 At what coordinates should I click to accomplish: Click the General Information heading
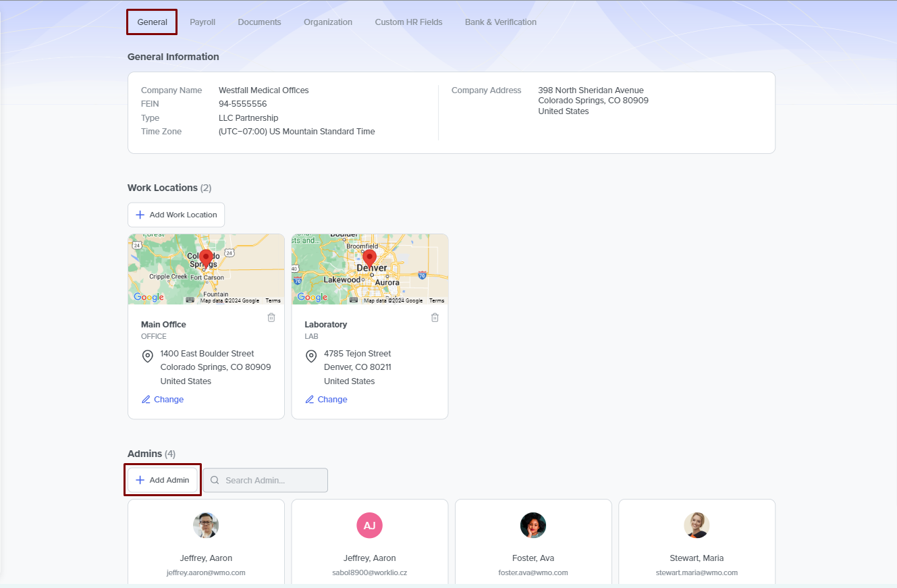pyautogui.click(x=173, y=57)
